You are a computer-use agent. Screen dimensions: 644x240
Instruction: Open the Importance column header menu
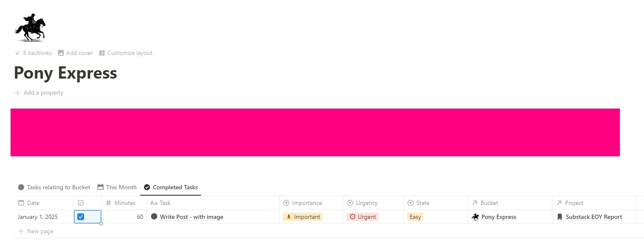(311, 203)
